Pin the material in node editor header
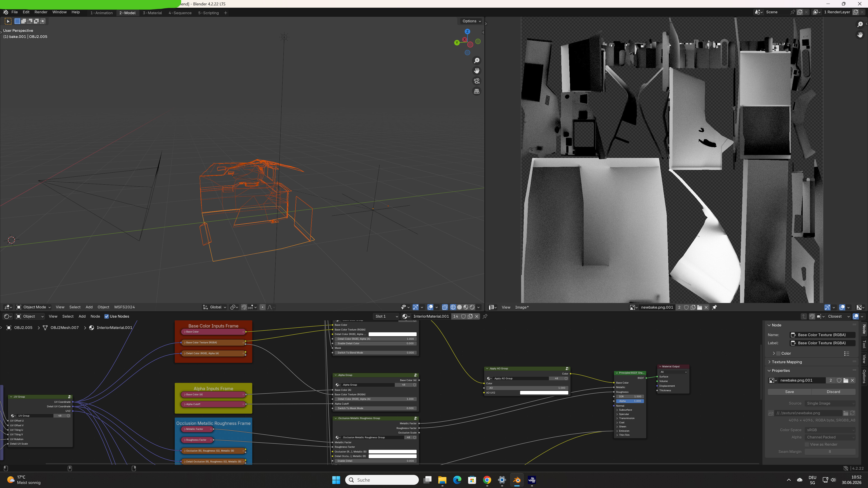868x488 pixels. 485,316
